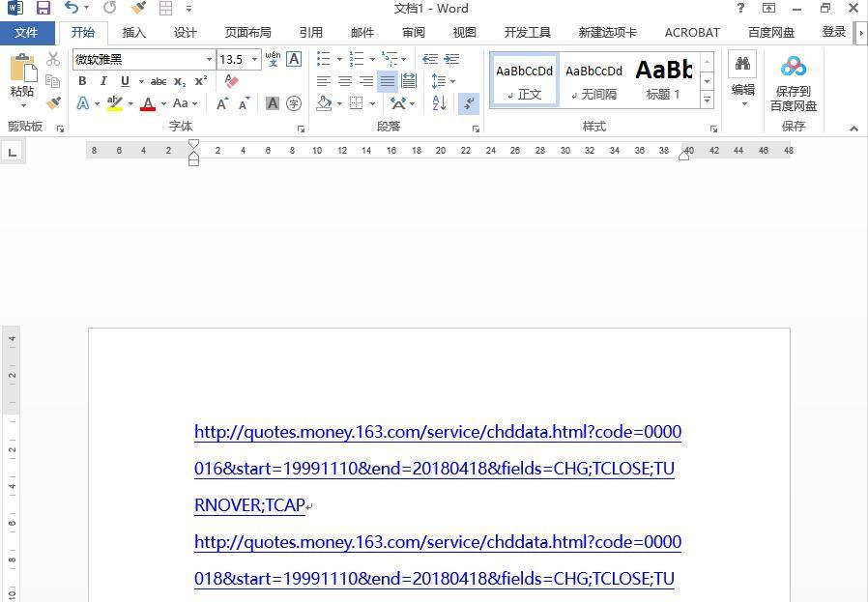Click 登录 sign-in link

point(833,32)
